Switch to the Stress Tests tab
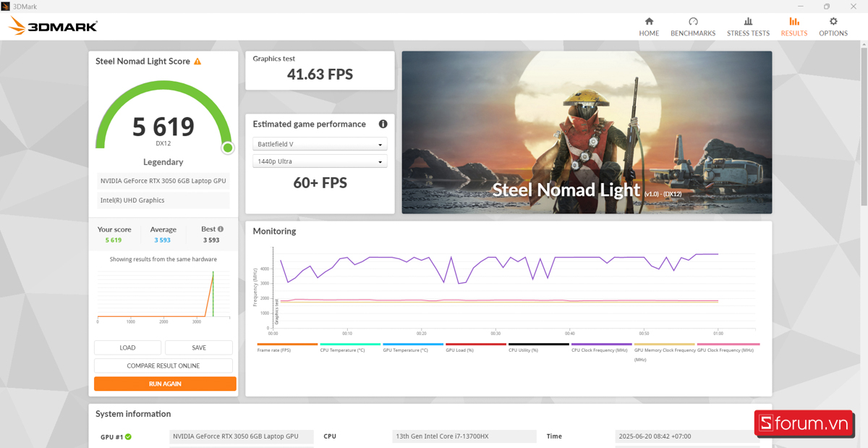Viewport: 868px width, 448px height. pos(748,27)
